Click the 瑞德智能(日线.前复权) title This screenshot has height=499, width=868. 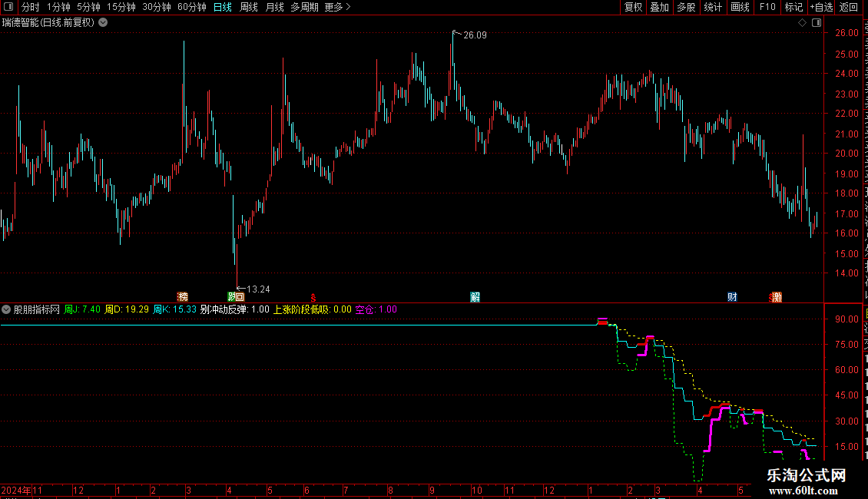(x=48, y=23)
